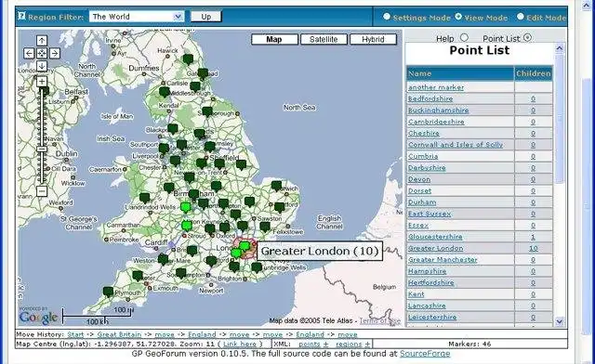Open Kent in the point list
Viewport: 595px width, 364px height.
pos(416,294)
